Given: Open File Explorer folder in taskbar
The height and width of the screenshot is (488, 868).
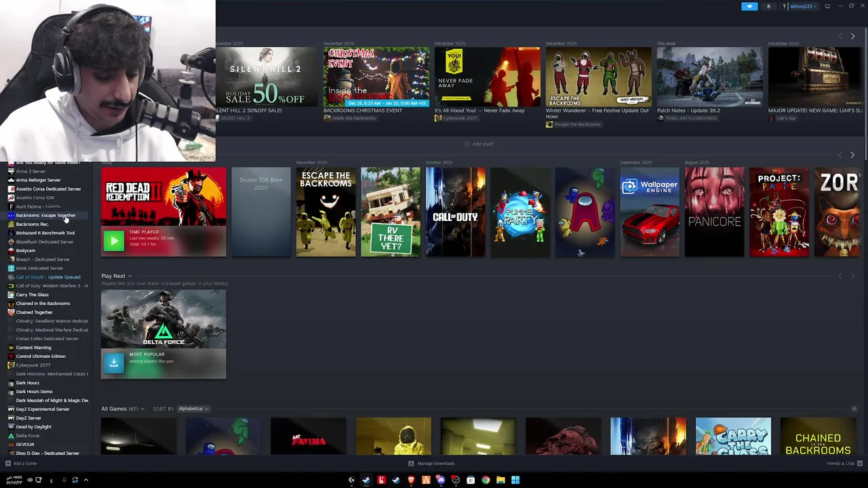Looking at the screenshot, I should [500, 480].
